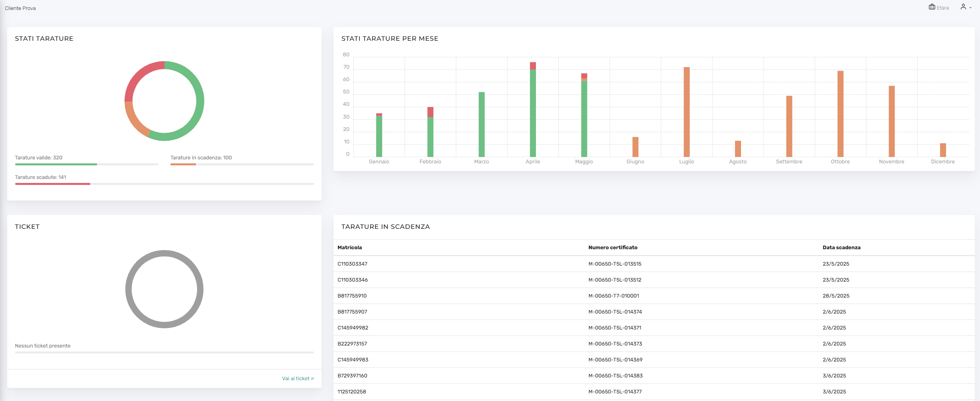The image size is (980, 401).
Task: Expand the user profile dropdown arrow
Action: (970, 8)
